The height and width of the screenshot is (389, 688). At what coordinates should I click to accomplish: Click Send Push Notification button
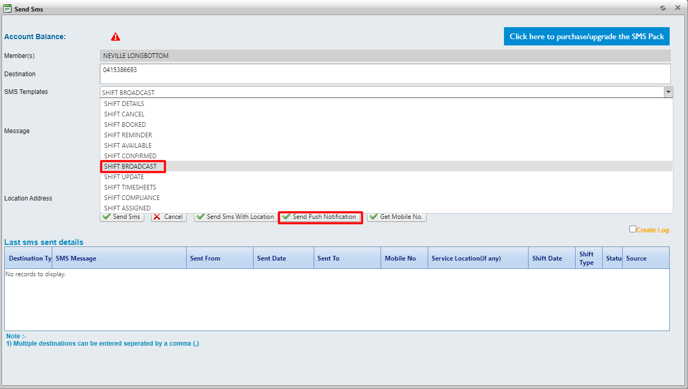click(320, 217)
